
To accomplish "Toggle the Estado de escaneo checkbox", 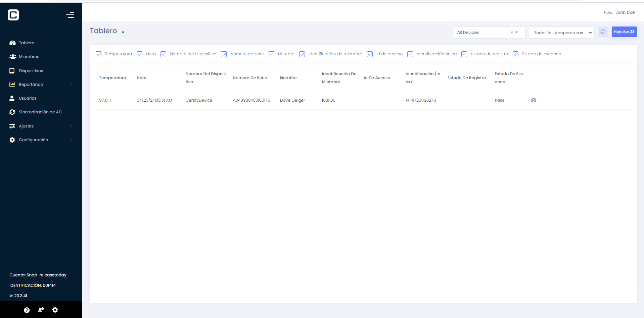I will (x=516, y=54).
